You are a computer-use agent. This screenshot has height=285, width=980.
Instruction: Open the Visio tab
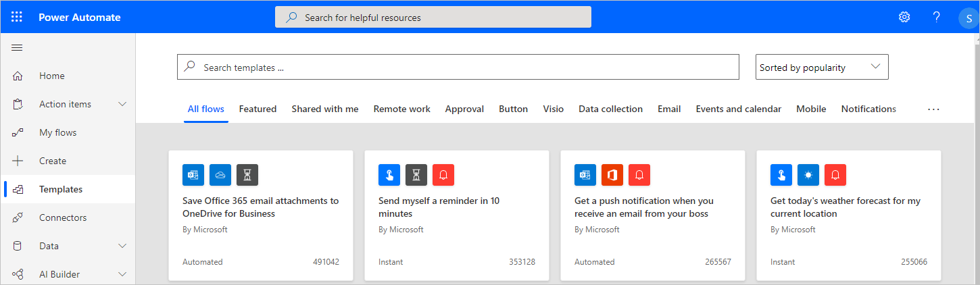pyautogui.click(x=553, y=109)
